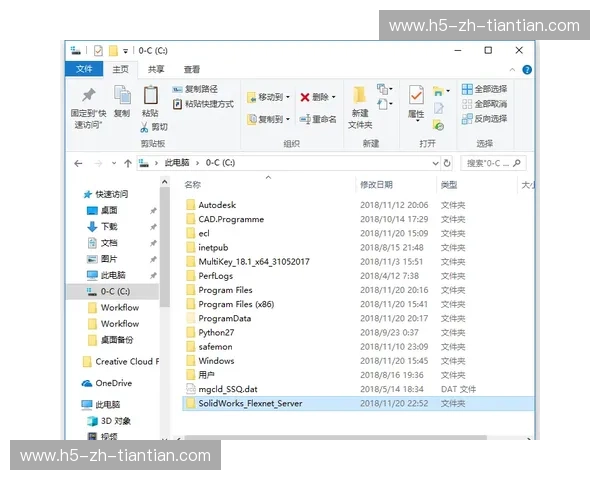Select the SolidWorks_Flexnet_Server folder

[249, 403]
